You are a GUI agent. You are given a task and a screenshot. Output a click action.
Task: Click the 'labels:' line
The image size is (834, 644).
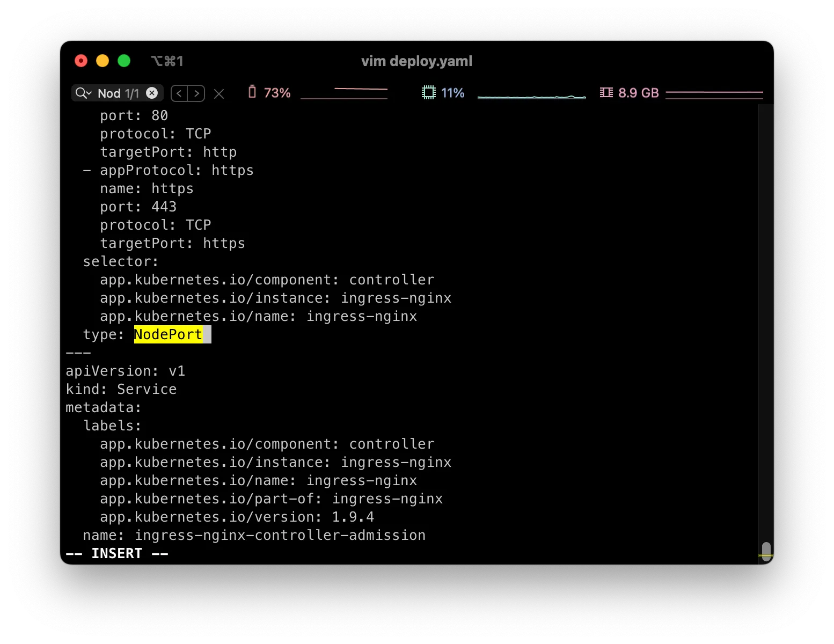pos(112,426)
